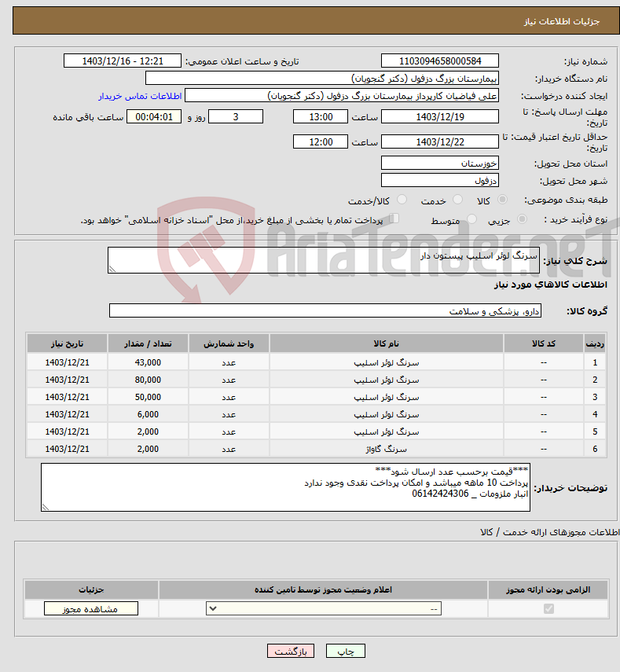This screenshot has width=620, height=672.
Task: Click the goods group field دارو، پزشکی و سلامت
Action: (x=325, y=310)
